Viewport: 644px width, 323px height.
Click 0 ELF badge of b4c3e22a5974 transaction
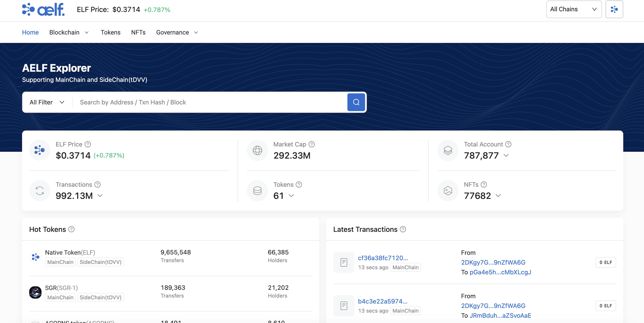tap(606, 306)
